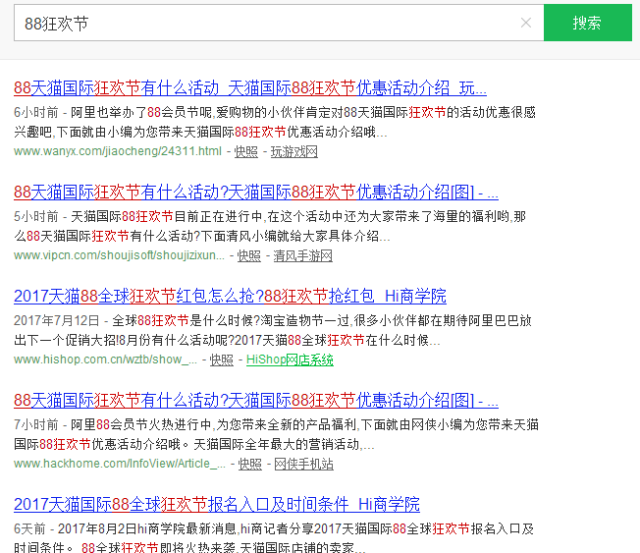The height and width of the screenshot is (553, 640).
Task: Click the search input field containing 88狂欢节
Action: pos(279,23)
